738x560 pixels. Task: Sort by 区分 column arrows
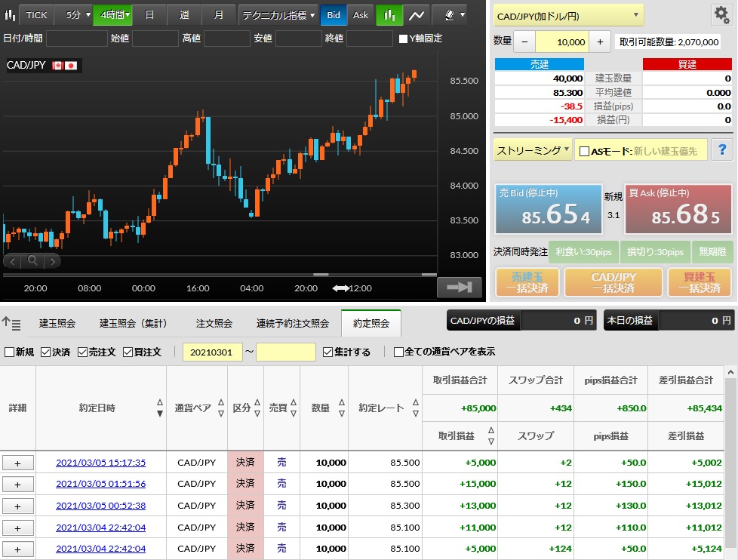[x=257, y=408]
